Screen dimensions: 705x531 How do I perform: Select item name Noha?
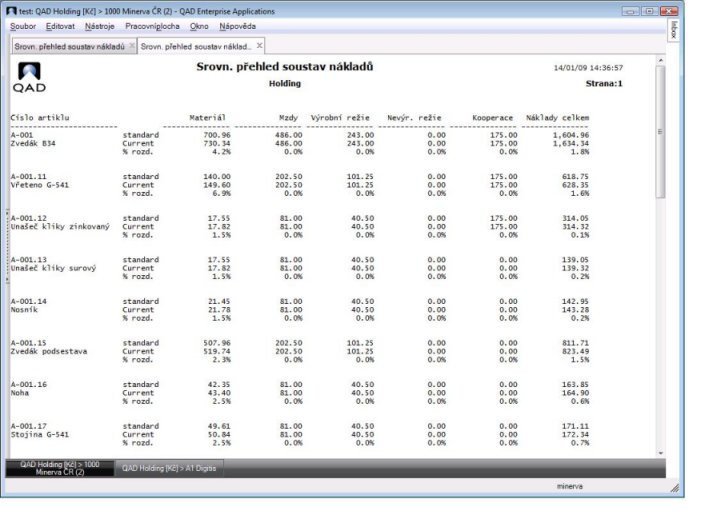pyautogui.click(x=20, y=393)
